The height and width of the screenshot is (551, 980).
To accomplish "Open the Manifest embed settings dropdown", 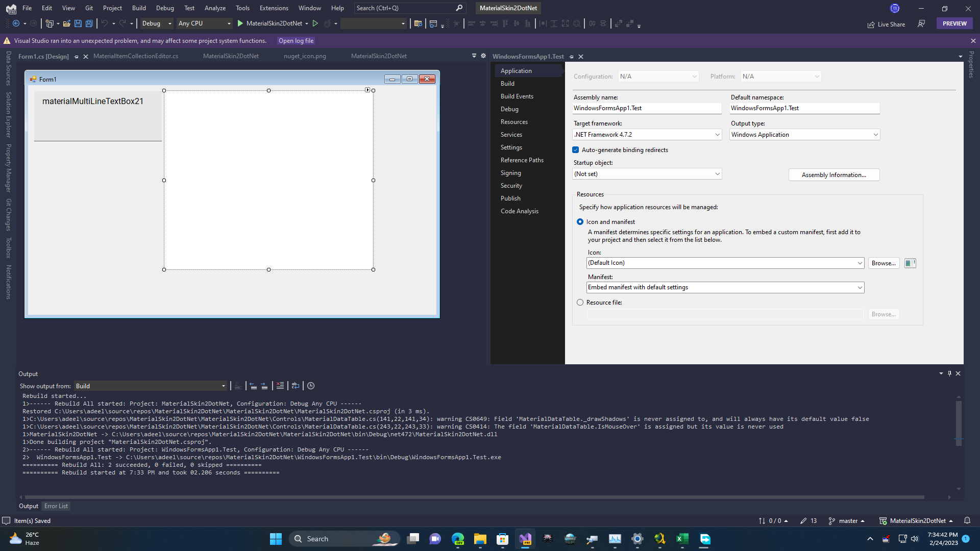I will [860, 287].
